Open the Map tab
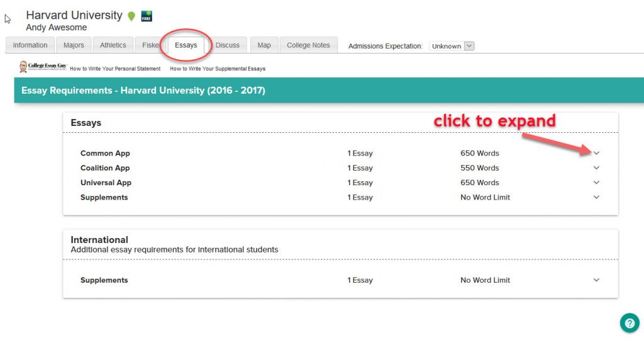This screenshot has width=644, height=340. pos(264,45)
